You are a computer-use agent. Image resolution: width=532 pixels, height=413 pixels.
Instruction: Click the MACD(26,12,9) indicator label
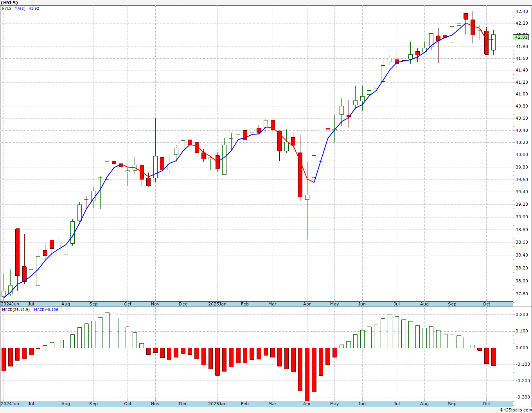pos(16,309)
